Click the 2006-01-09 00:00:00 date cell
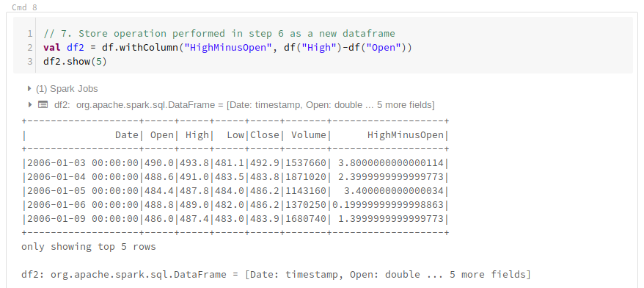The width and height of the screenshot is (644, 288). (x=83, y=219)
